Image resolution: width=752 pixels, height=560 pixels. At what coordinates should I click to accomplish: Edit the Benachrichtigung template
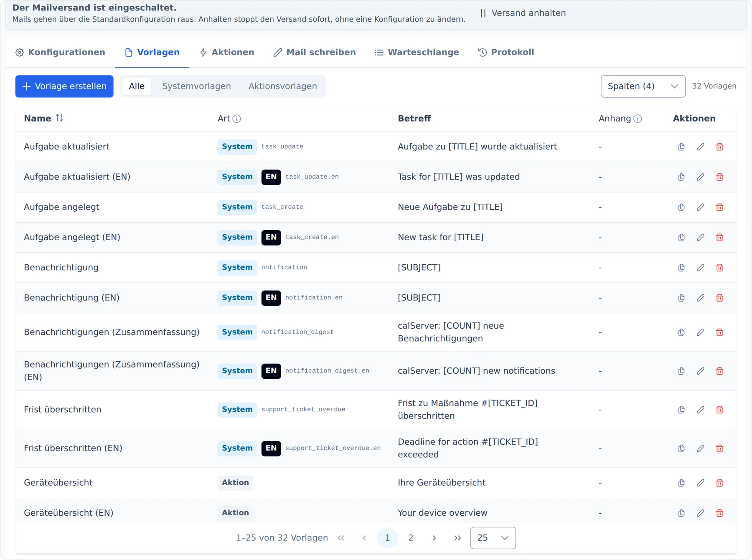coord(701,268)
